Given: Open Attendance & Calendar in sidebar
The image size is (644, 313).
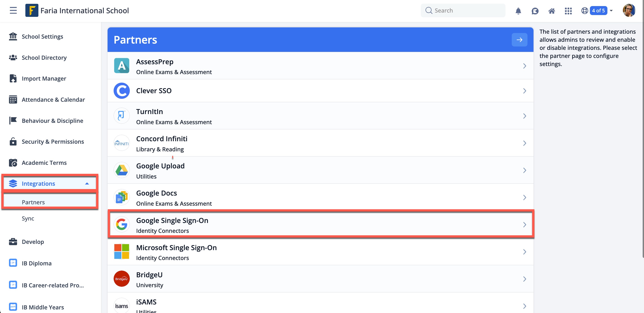Looking at the screenshot, I should 50,99.
